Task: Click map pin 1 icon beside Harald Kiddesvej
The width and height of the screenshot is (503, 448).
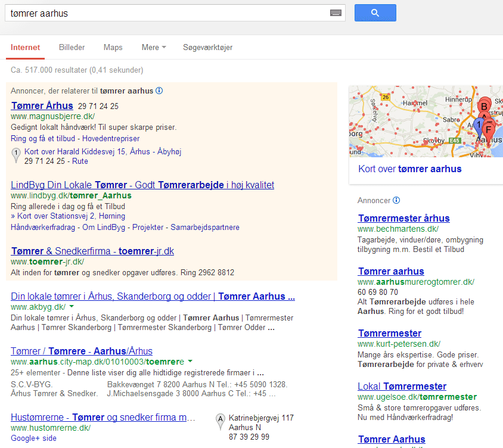Action: pos(15,155)
